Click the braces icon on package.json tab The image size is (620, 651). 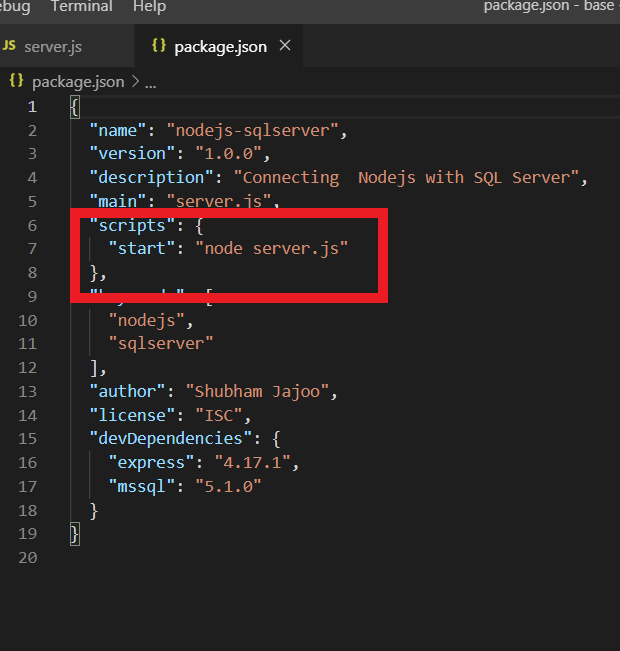pos(159,45)
